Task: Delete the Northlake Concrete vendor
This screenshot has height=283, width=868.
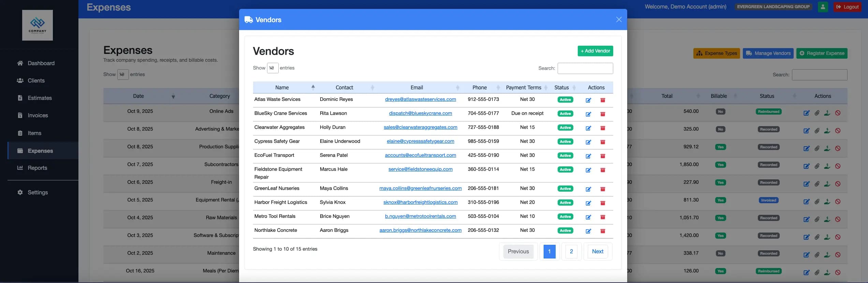Action: tap(603, 231)
